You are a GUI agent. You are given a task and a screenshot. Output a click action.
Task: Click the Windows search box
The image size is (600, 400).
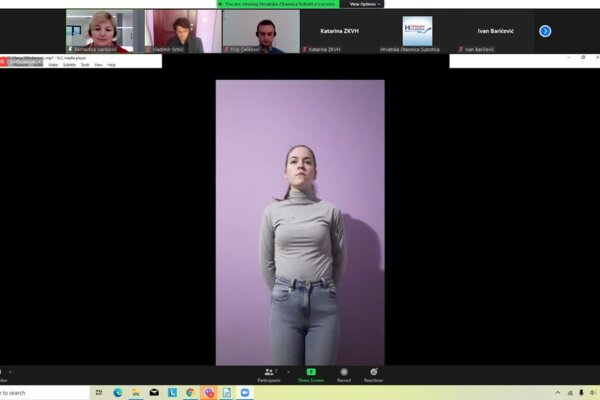tap(30, 393)
